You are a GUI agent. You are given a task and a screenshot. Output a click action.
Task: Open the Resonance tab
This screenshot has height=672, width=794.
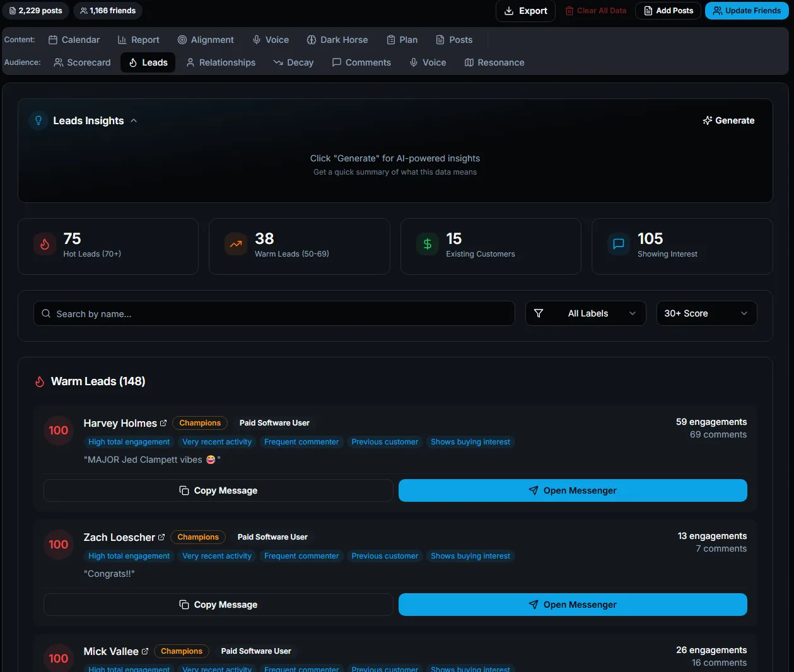[494, 62]
